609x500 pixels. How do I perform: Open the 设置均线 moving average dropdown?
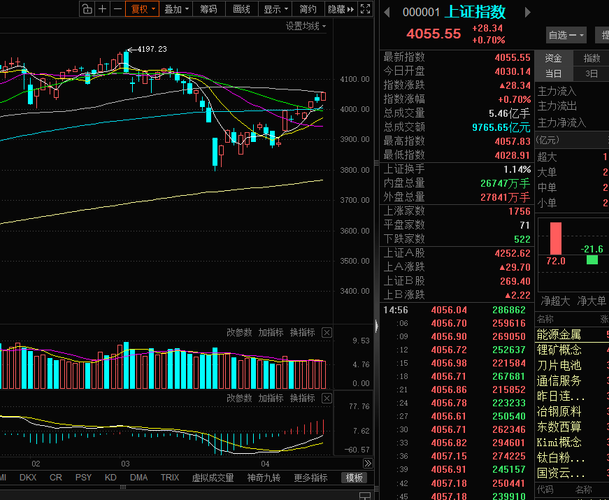coord(306,26)
